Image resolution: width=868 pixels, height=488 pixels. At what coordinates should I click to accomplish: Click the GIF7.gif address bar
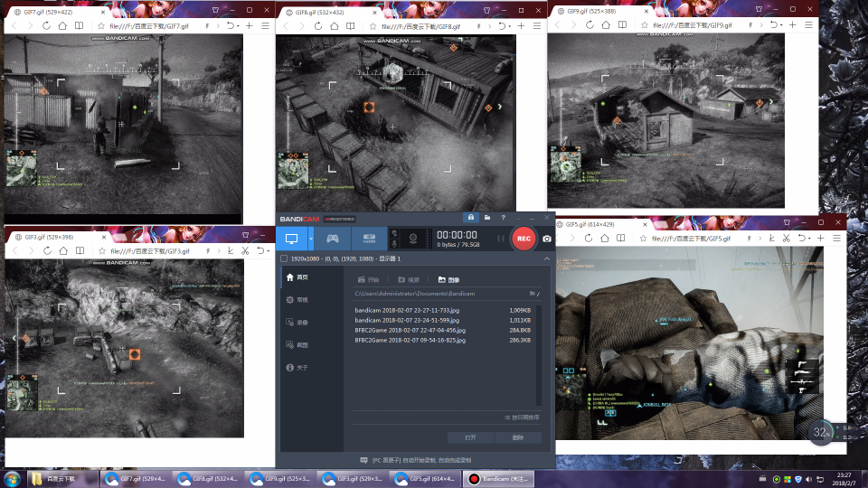tap(149, 26)
